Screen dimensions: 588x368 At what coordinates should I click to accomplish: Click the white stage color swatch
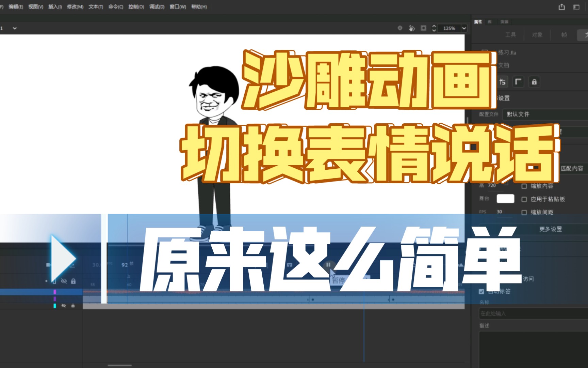505,199
